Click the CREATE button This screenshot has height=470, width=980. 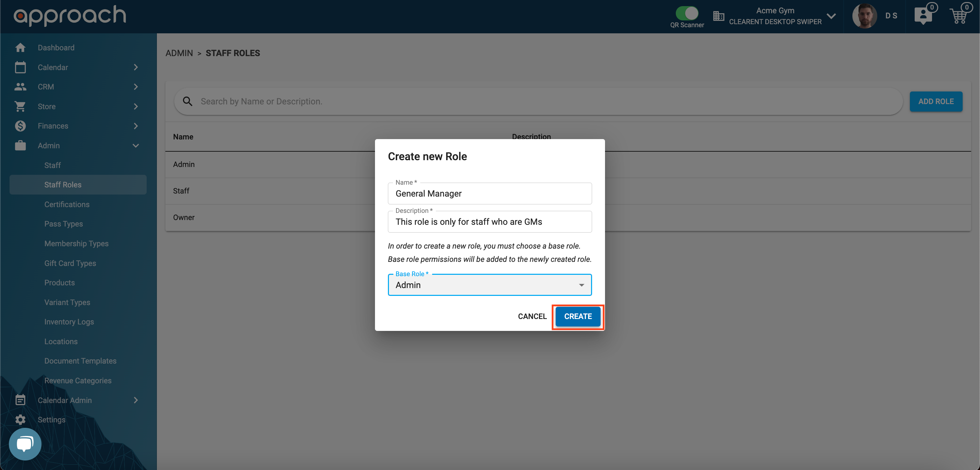click(578, 316)
